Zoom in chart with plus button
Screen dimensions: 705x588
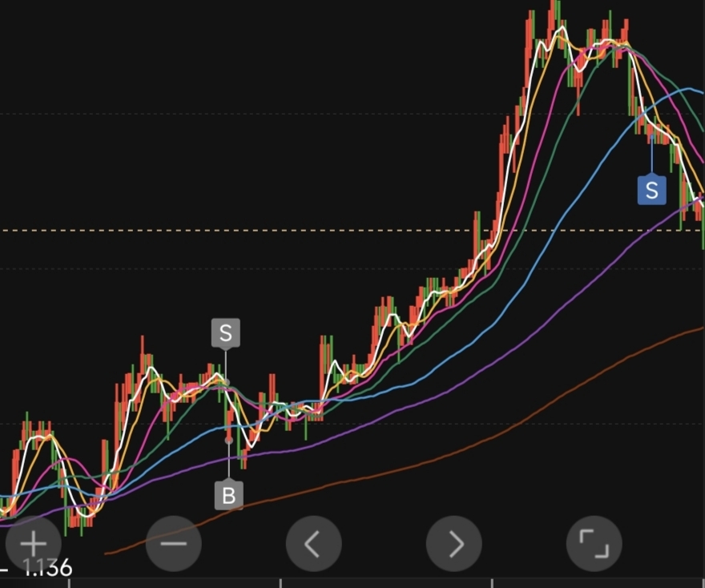pyautogui.click(x=34, y=544)
